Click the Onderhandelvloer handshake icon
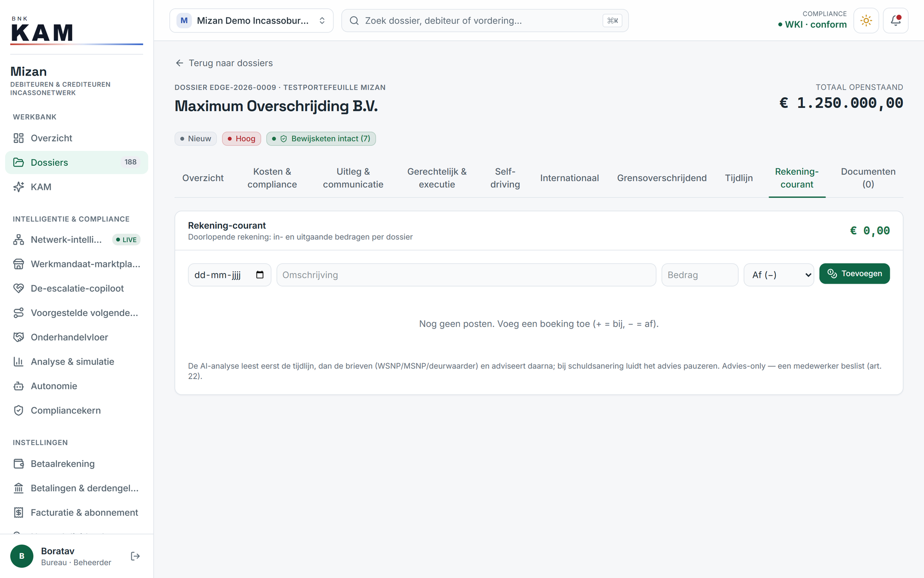The image size is (924, 578). point(18,337)
